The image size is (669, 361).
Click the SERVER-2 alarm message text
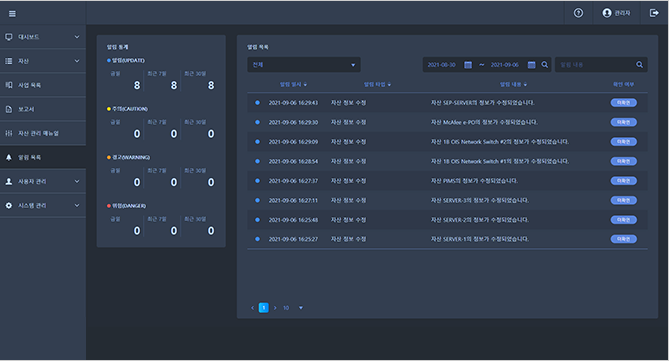(480, 220)
